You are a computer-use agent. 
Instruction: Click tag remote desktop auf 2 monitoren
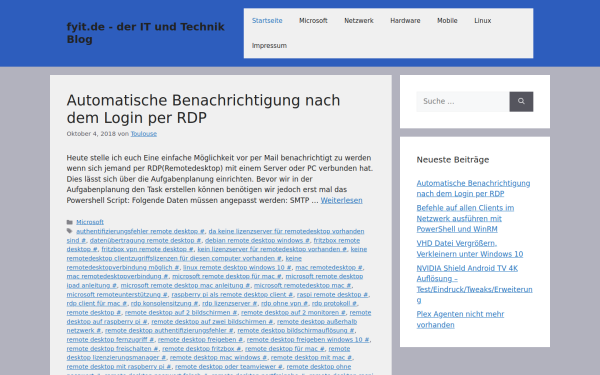[x=293, y=313]
